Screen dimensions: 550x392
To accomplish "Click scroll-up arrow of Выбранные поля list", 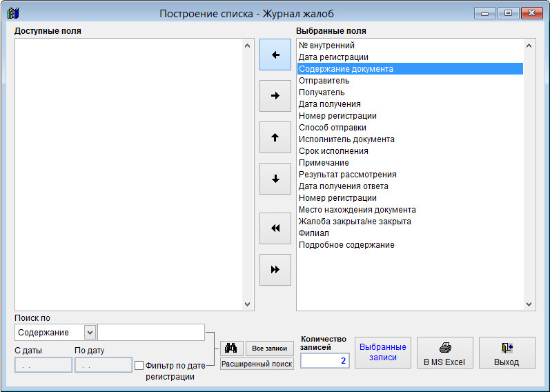I will pos(529,46).
